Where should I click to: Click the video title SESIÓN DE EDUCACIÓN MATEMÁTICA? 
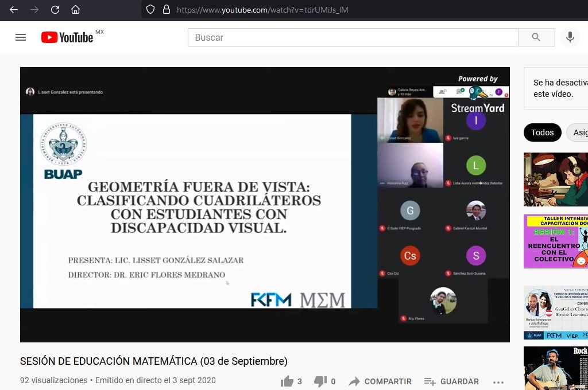(154, 361)
